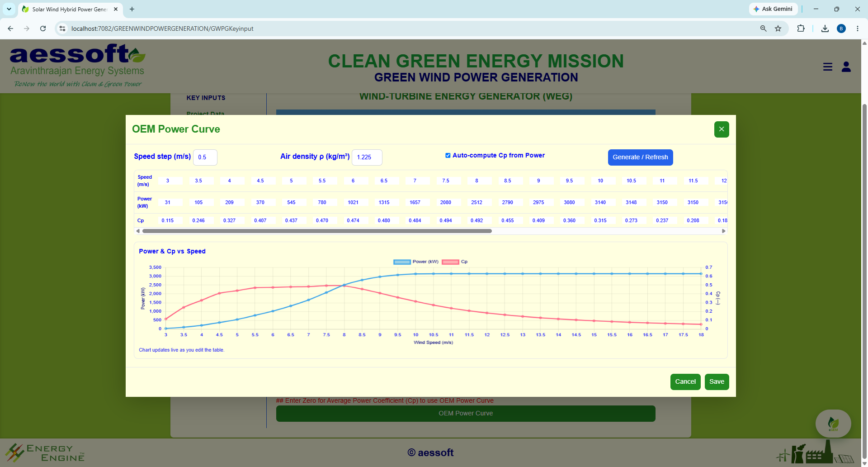Edit the Speed step input field
The width and height of the screenshot is (868, 467).
tap(205, 157)
